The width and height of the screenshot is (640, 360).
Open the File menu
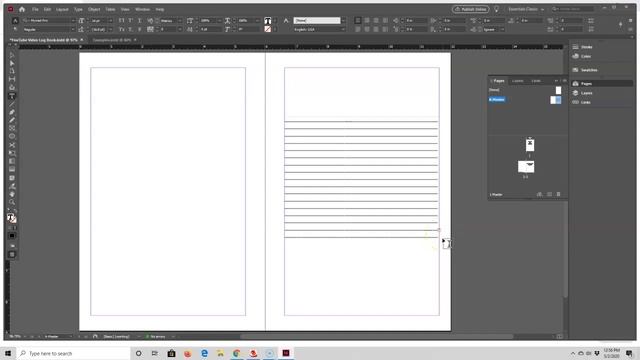[36, 9]
